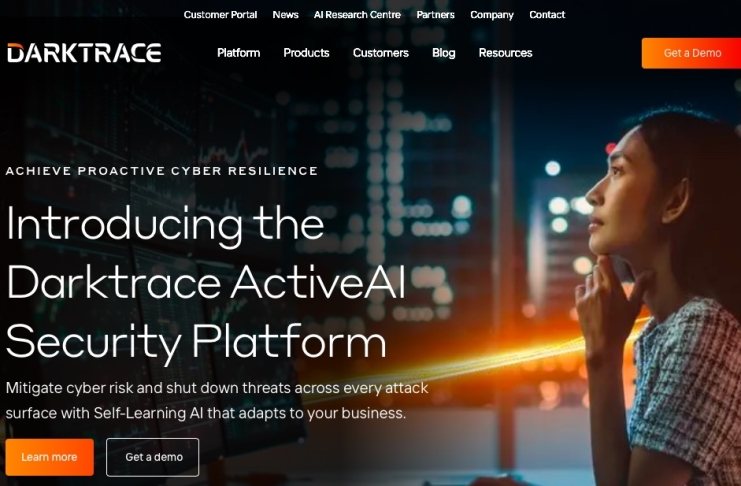Open the Customer Portal link

pos(220,15)
